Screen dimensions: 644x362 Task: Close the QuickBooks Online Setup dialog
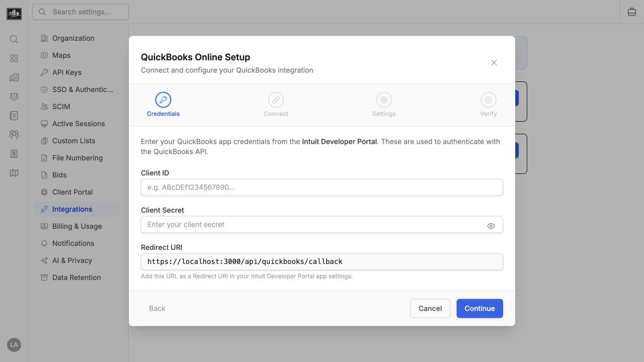click(494, 62)
